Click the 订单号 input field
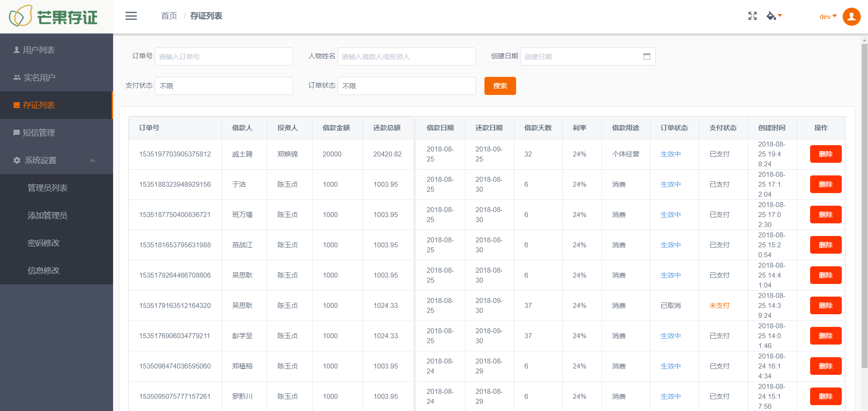 click(x=223, y=57)
